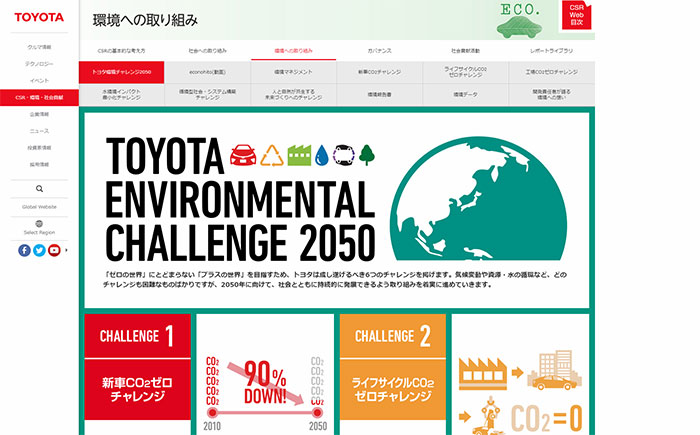This screenshot has width=700, height=435.
Task: Open 循環型社会・システム構築チャレンジ item
Action: 208,94
